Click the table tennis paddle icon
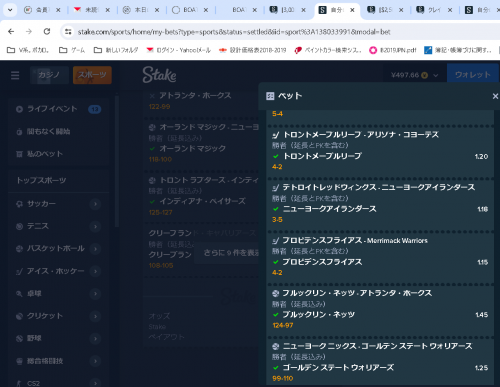The height and width of the screenshot is (387, 500). pos(19,294)
